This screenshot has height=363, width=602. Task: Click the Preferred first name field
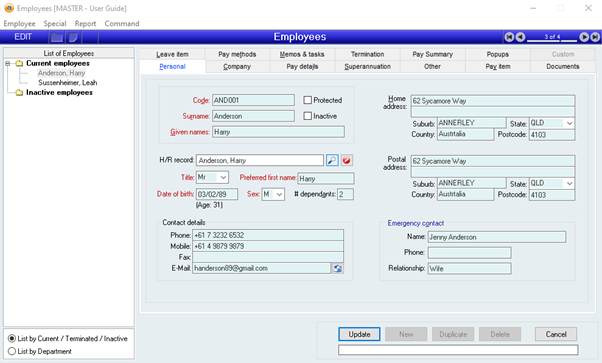pyautogui.click(x=326, y=178)
